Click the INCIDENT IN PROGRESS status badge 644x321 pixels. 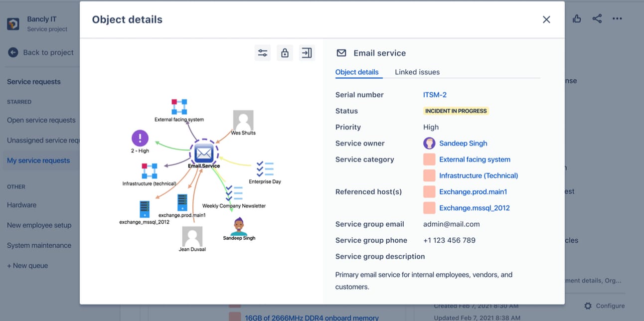coord(456,111)
